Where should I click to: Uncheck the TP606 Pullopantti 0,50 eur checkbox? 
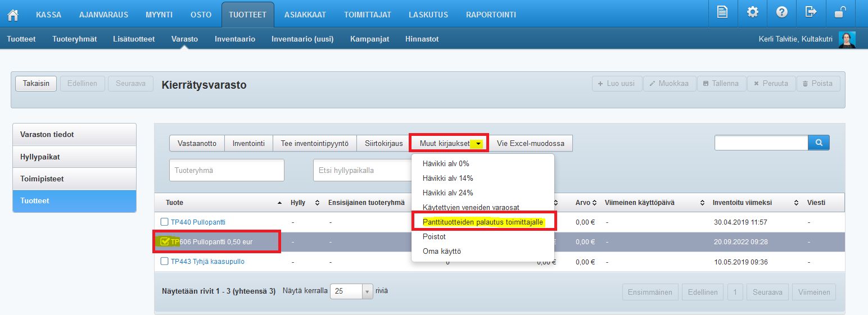pos(165,241)
